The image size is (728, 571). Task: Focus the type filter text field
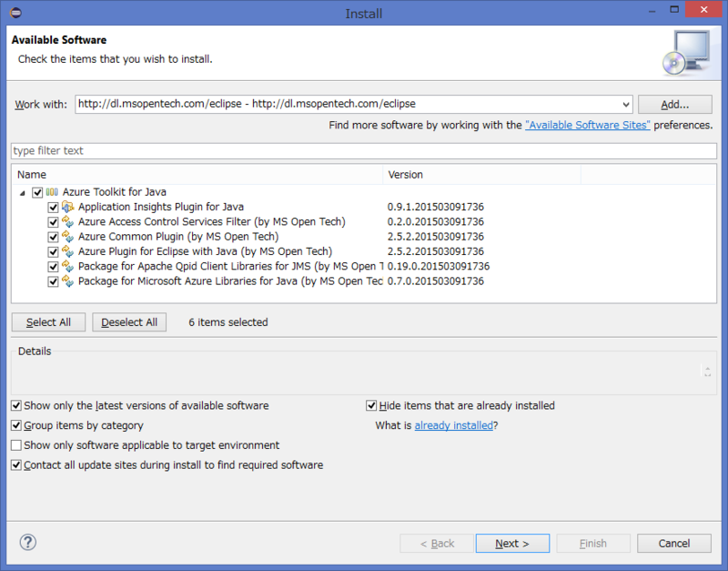point(364,151)
